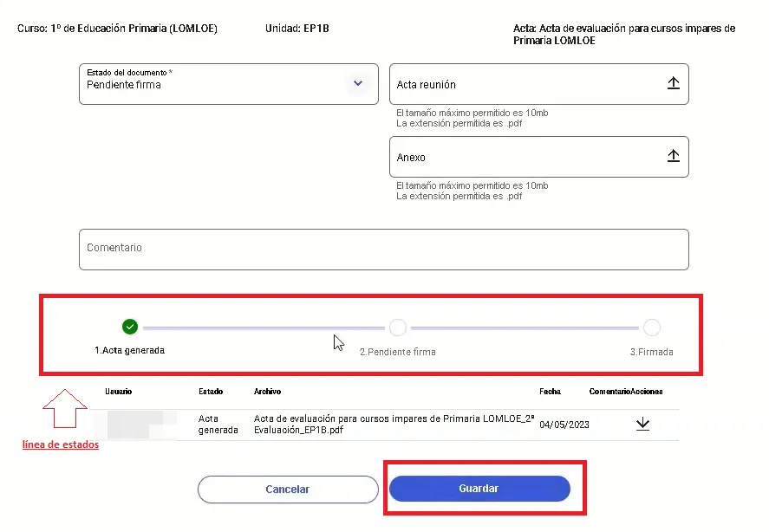Select the Firmada step circle
Viewport: 769px width, 532px height.
click(x=652, y=327)
